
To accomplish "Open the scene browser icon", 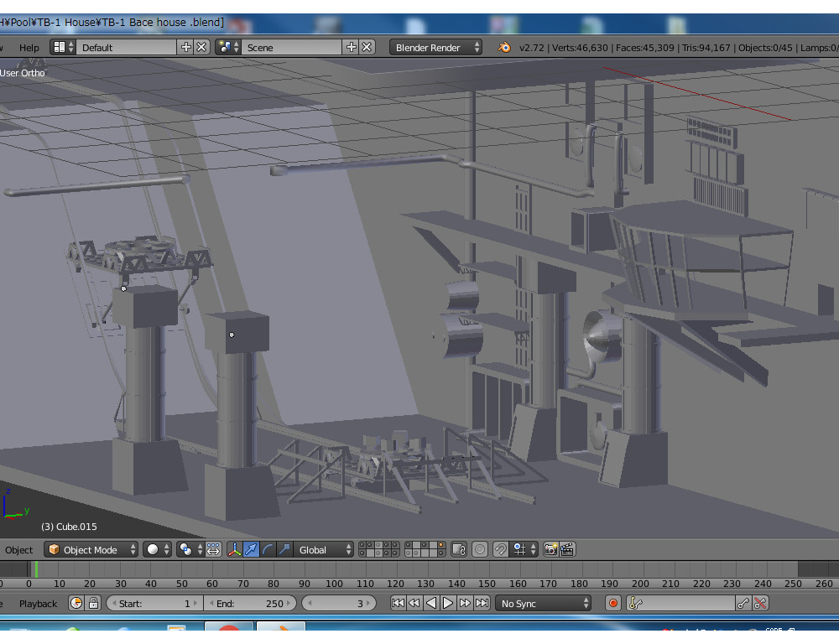I will pos(228,47).
